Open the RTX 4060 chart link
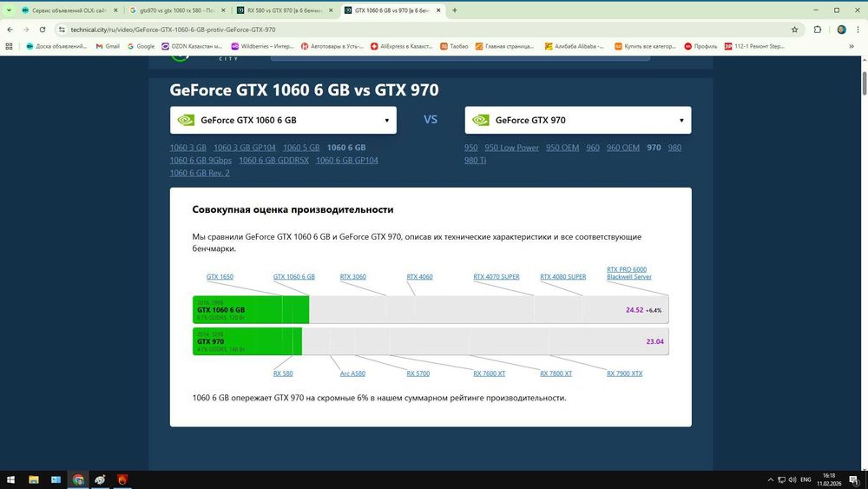The image size is (868, 489). 419,276
